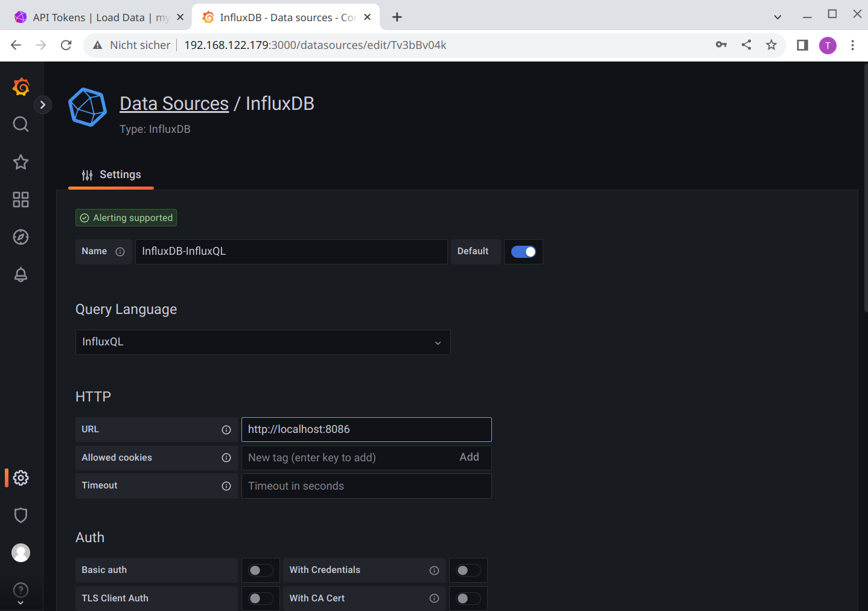The height and width of the screenshot is (611, 868).
Task: Bookmark this page with star icon
Action: [x=771, y=45]
